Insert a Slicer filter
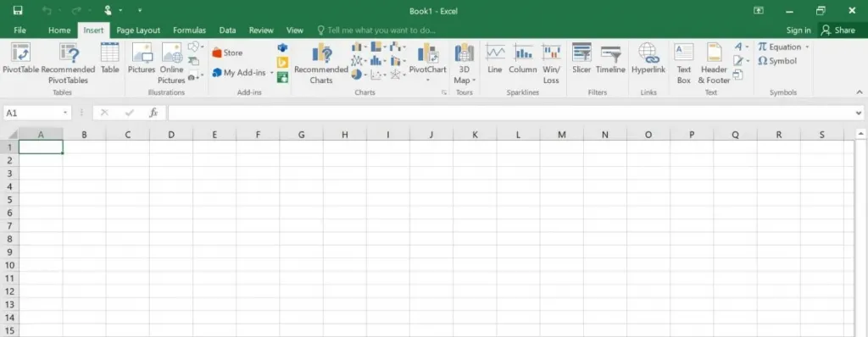 (x=581, y=58)
